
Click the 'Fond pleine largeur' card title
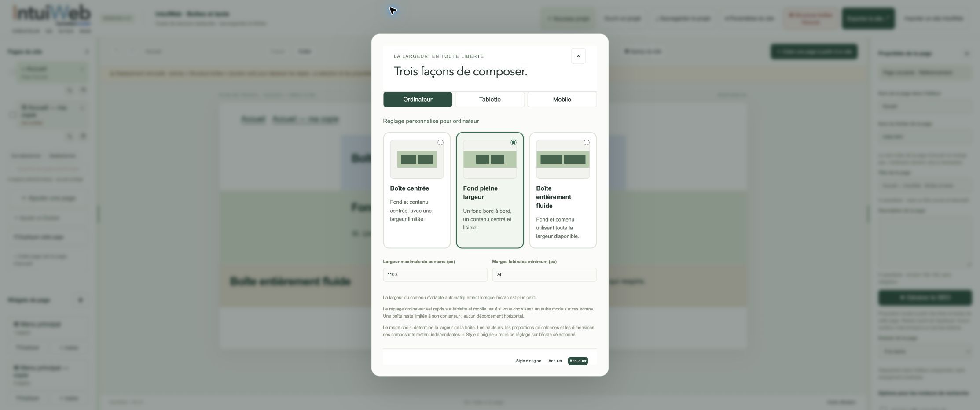point(480,193)
